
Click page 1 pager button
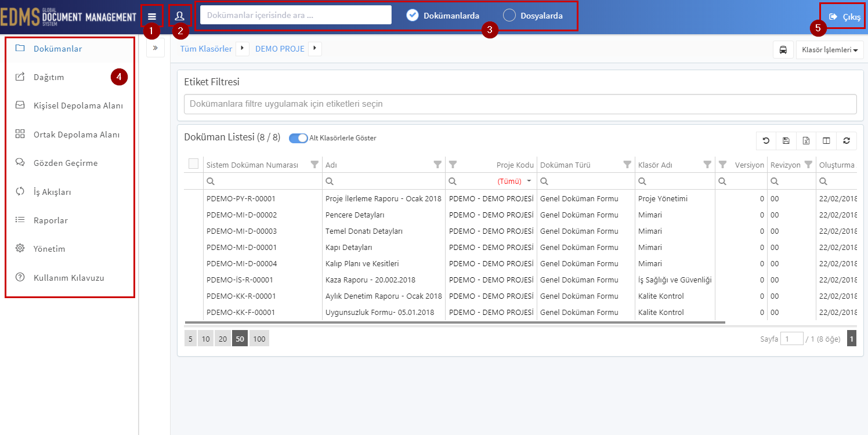852,339
